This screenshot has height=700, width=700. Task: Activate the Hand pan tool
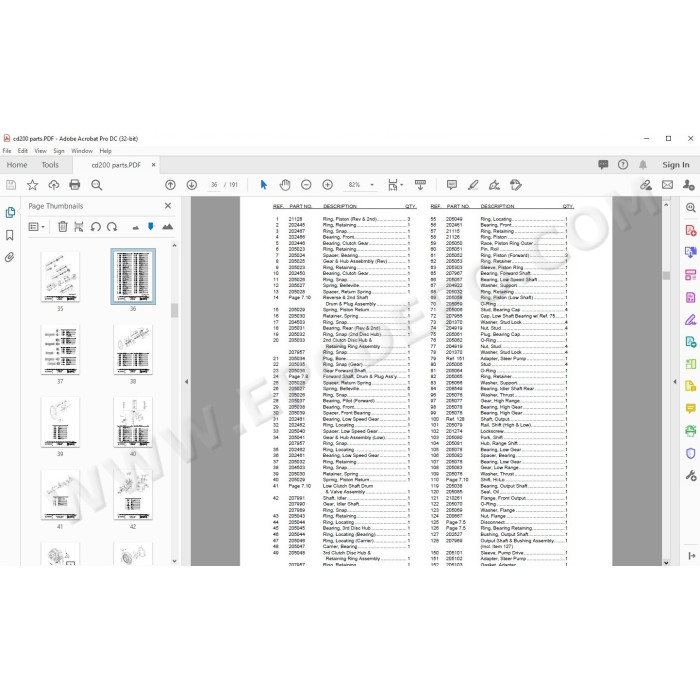285,185
